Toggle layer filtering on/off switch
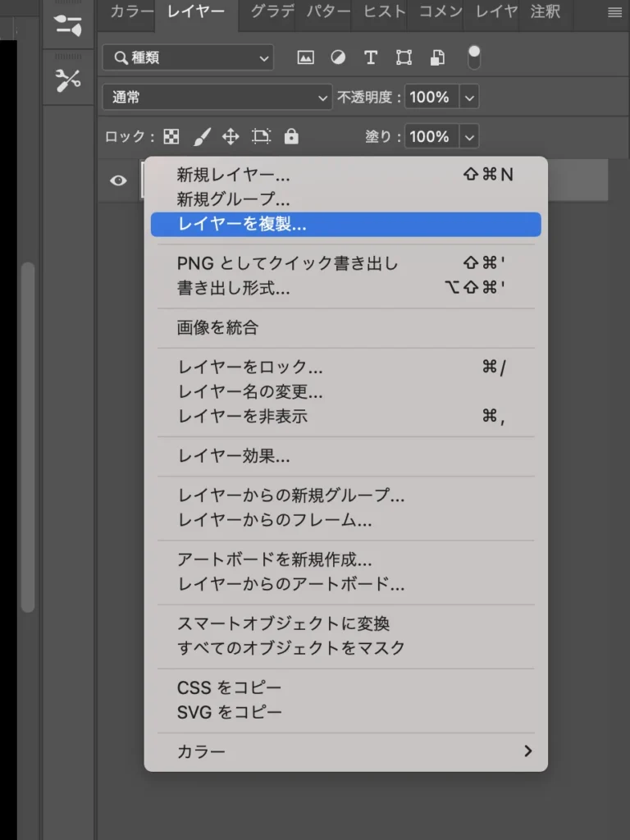Viewport: 630px width, 840px height. [474, 57]
